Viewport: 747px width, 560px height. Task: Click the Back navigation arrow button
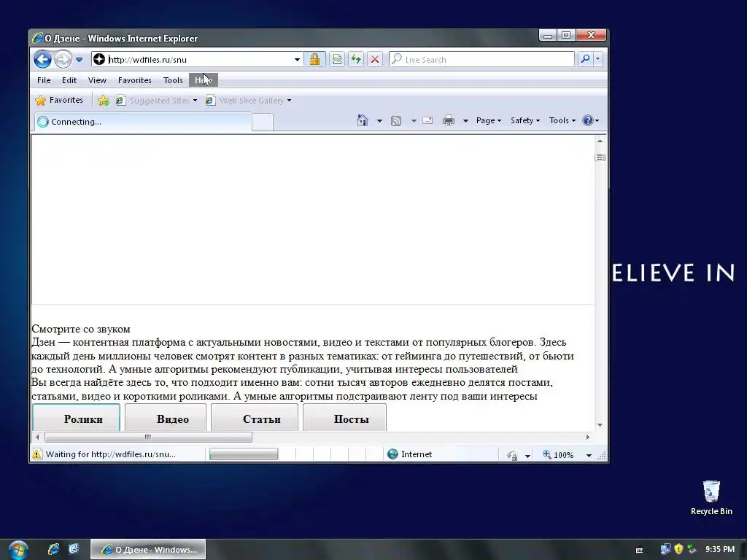42,60
